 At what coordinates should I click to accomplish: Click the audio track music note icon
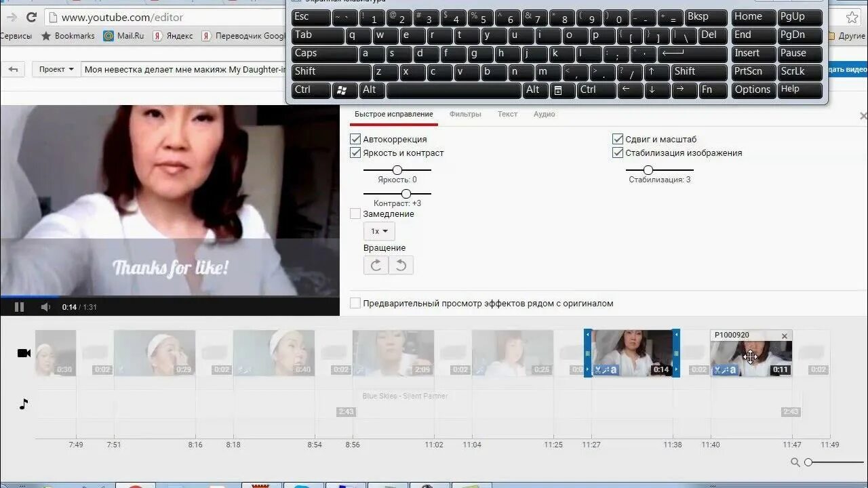tap(24, 404)
